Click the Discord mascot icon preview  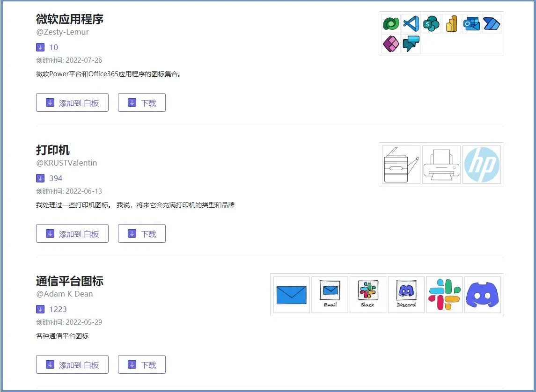click(406, 292)
